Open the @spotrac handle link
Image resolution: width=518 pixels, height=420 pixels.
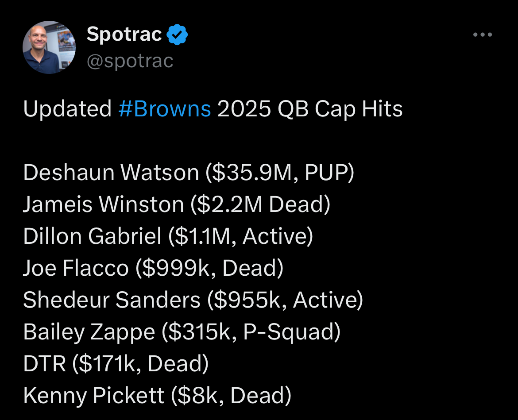coord(130,61)
